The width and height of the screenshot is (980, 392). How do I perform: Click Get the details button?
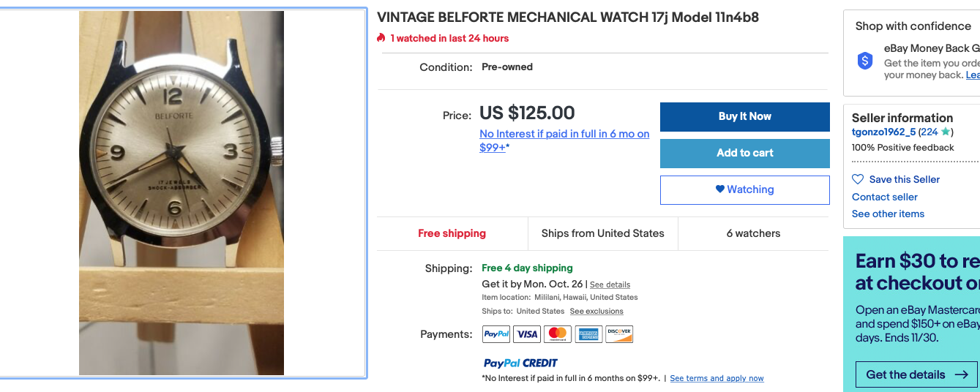pyautogui.click(x=916, y=374)
